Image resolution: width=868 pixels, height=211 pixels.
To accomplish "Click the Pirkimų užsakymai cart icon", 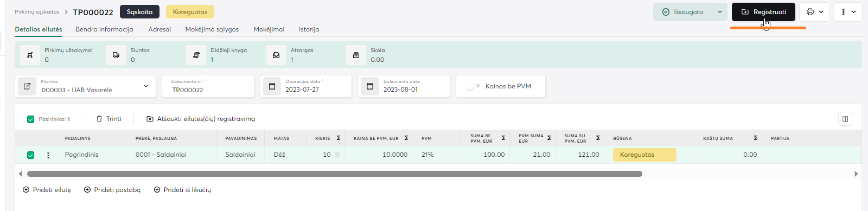I will [30, 55].
